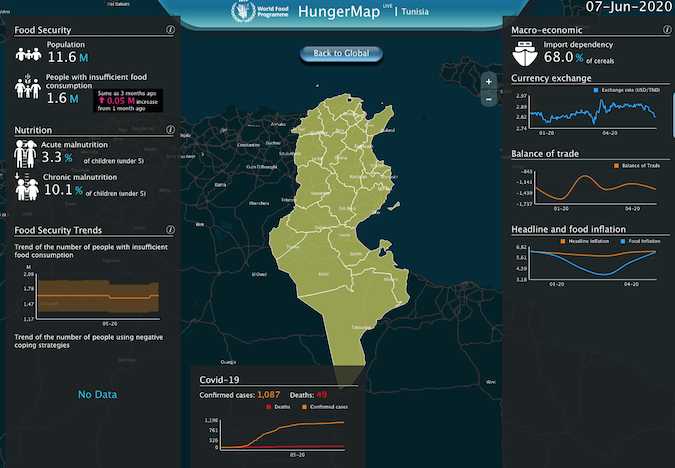
Task: Click the import dependency ship icon
Action: 525,54
